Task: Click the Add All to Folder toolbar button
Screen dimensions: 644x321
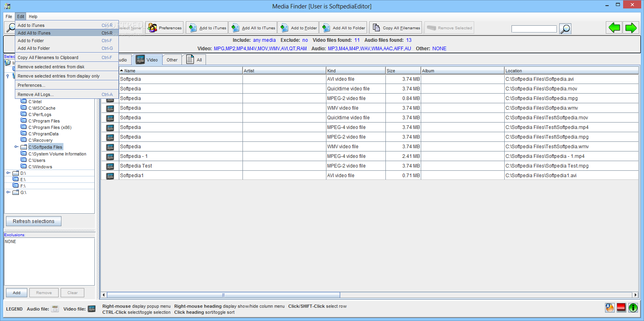Action: point(343,28)
